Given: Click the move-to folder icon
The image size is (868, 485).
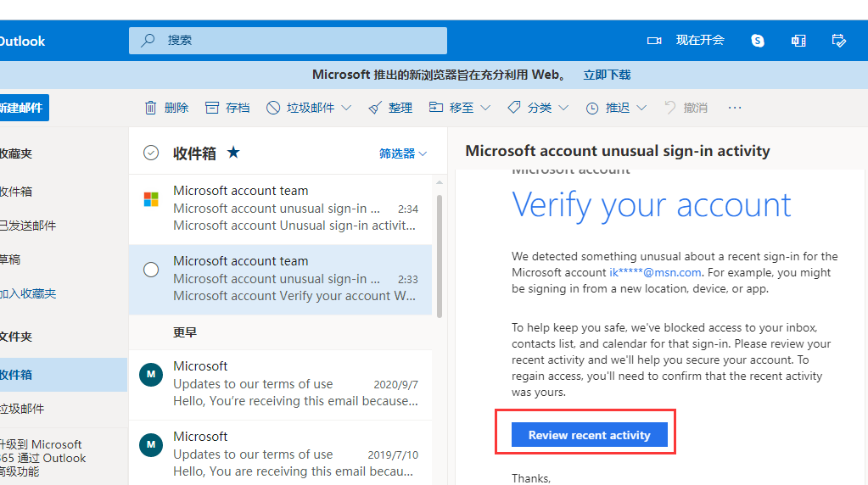Looking at the screenshot, I should 435,107.
